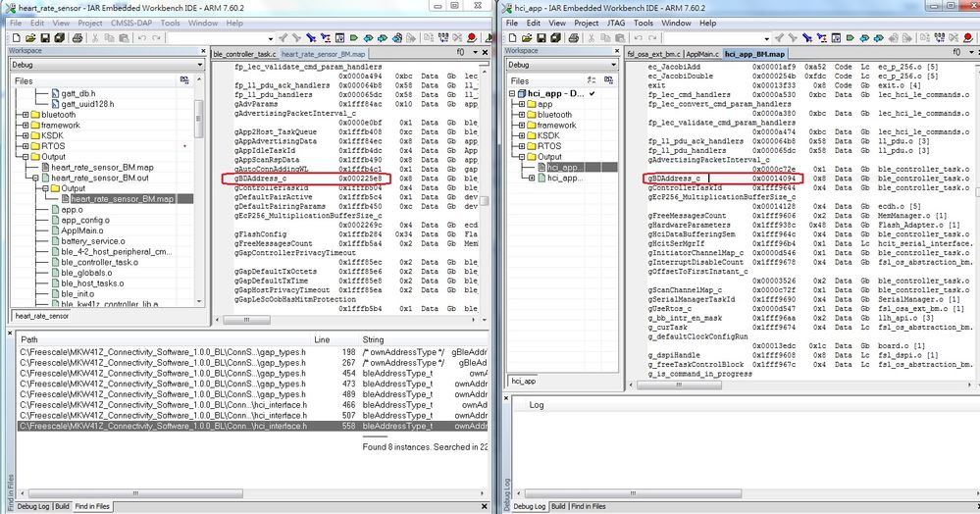
Task: Switch to ble_controller_task.c editor tab
Action: coord(244,54)
